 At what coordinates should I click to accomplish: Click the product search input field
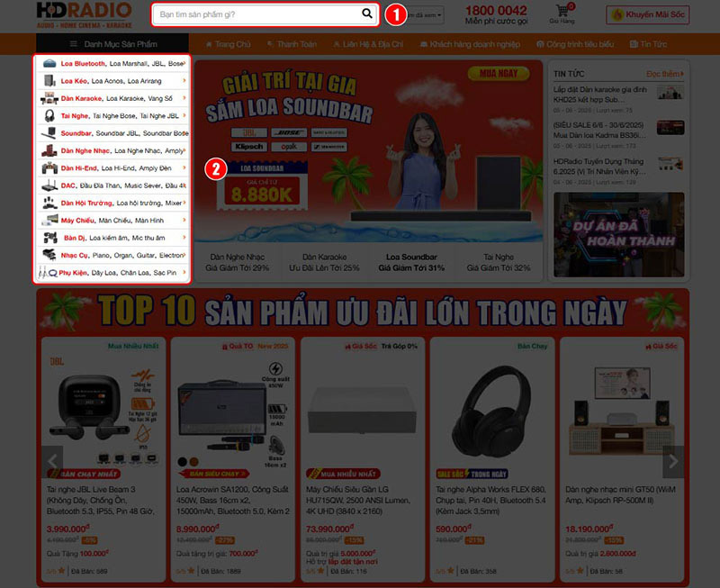256,14
